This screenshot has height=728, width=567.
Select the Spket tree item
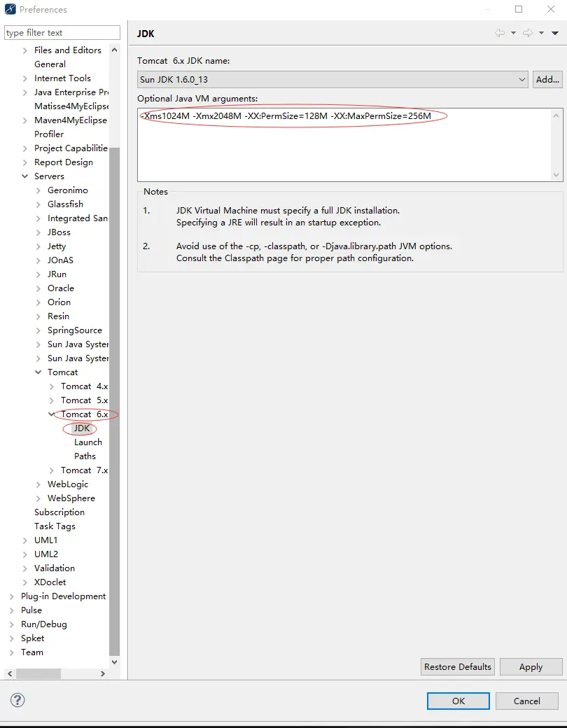point(32,638)
